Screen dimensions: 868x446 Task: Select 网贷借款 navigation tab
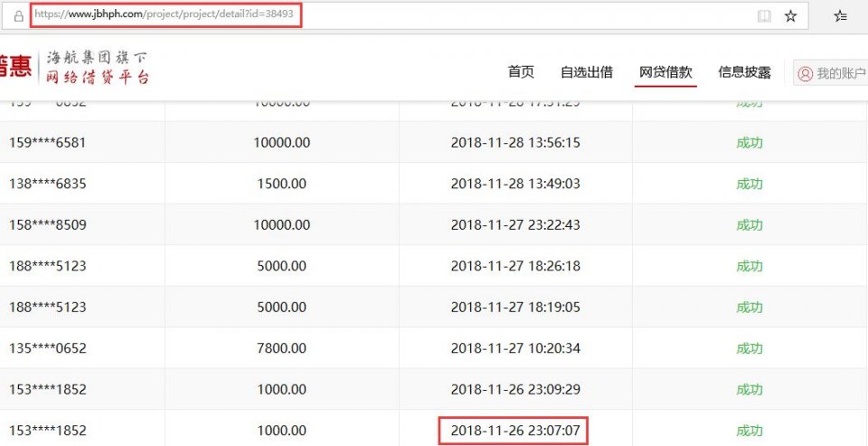point(665,72)
